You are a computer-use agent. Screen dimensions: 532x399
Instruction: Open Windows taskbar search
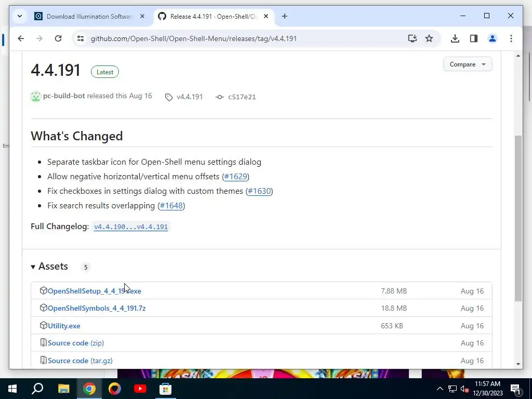pyautogui.click(x=37, y=389)
